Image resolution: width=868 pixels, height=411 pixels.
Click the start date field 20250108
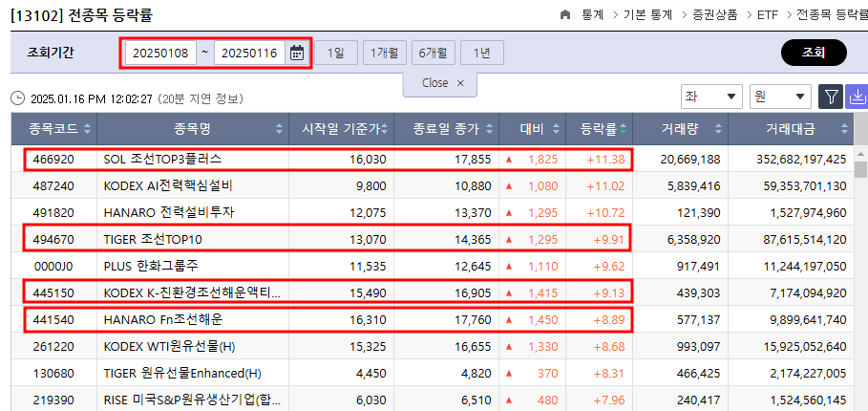click(160, 54)
